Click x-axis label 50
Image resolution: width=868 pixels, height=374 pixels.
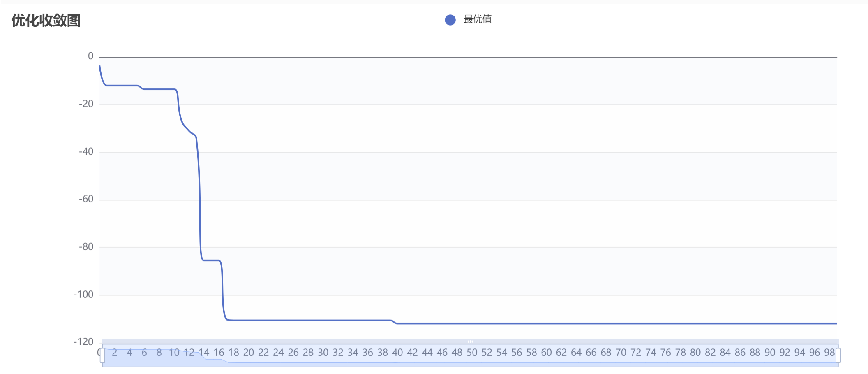click(x=472, y=353)
